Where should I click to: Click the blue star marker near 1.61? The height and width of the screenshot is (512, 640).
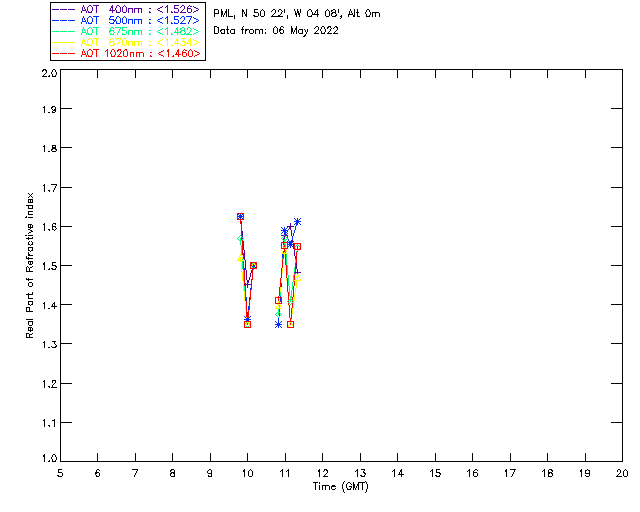(x=297, y=221)
